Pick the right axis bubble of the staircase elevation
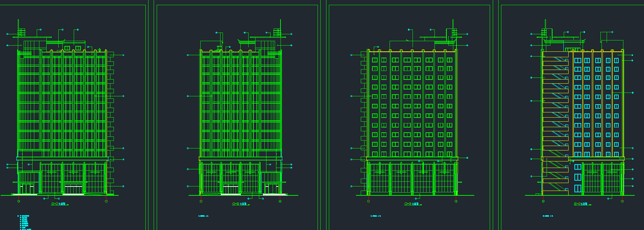Screen dimensions: 644x230 click(622, 202)
